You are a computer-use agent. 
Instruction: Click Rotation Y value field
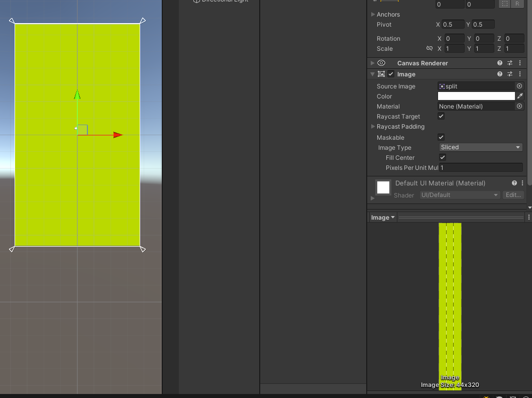(x=484, y=39)
